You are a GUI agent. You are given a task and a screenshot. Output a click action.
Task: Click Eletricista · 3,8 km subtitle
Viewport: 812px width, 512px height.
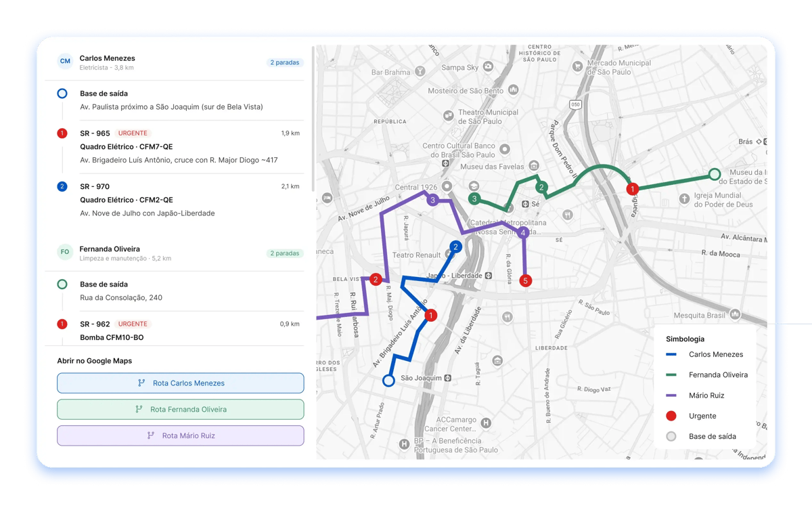coord(106,68)
